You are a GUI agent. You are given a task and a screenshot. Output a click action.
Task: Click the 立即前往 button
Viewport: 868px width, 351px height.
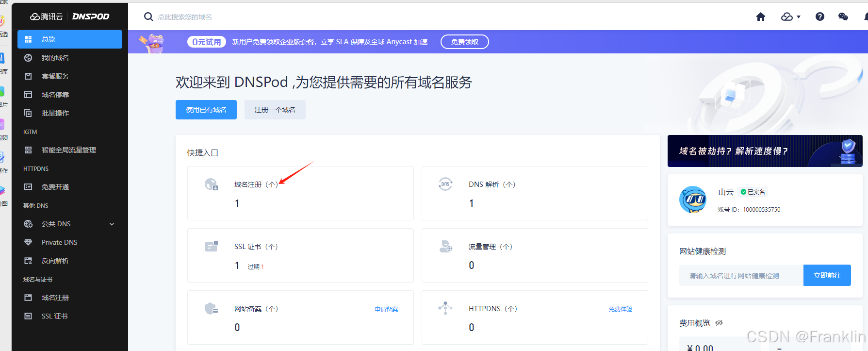827,275
